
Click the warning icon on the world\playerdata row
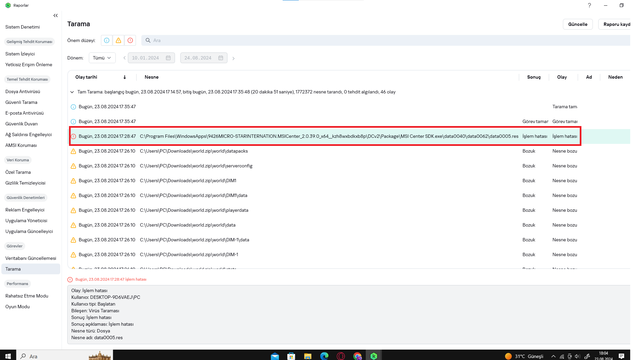pyautogui.click(x=73, y=210)
